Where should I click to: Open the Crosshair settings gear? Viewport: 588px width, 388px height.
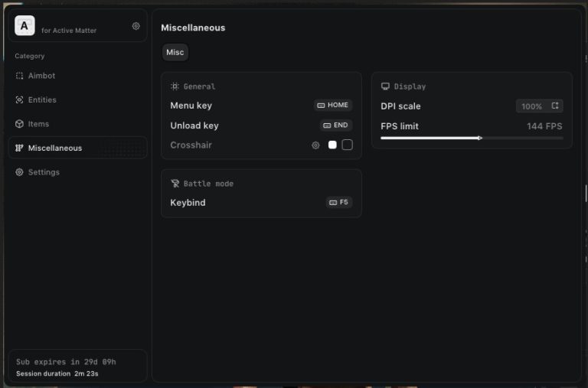[315, 145]
